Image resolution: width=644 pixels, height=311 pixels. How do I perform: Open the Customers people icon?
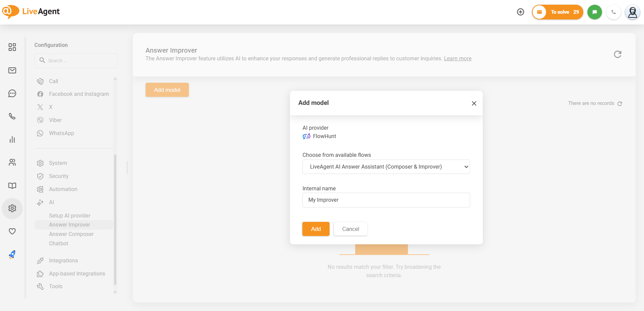[x=12, y=163]
